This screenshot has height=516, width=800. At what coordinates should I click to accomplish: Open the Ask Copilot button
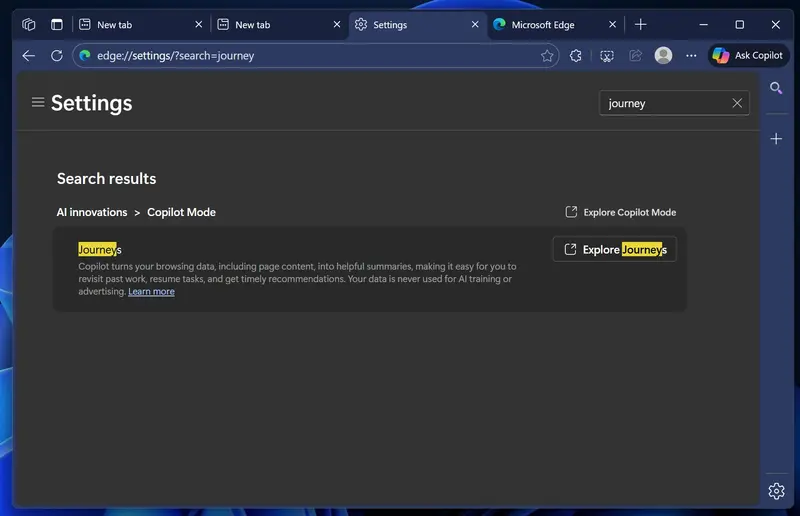(748, 56)
